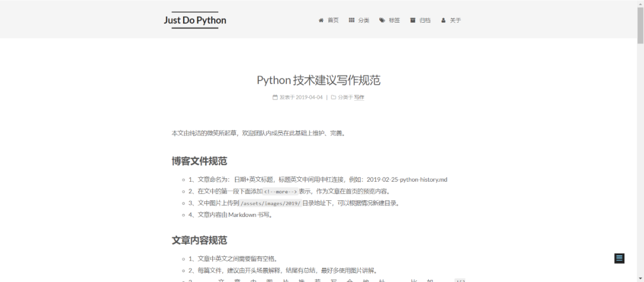Click the tags icon beside 标签
The image size is (644, 282).
tap(382, 20)
